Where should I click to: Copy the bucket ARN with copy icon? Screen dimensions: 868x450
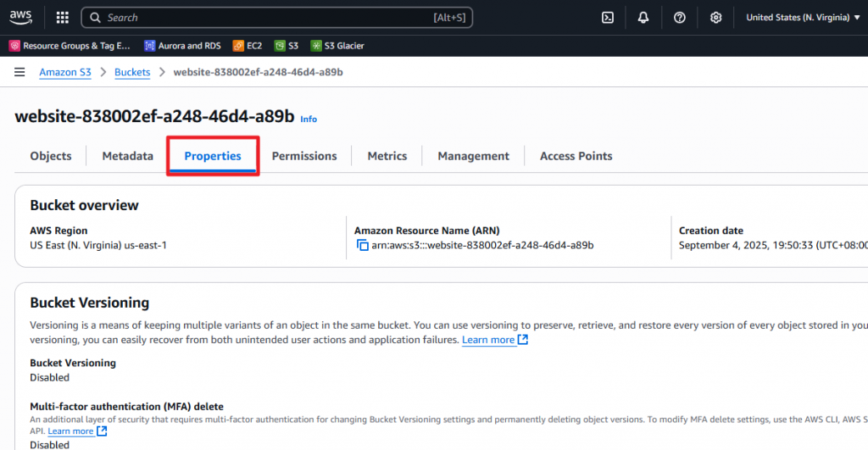point(363,246)
